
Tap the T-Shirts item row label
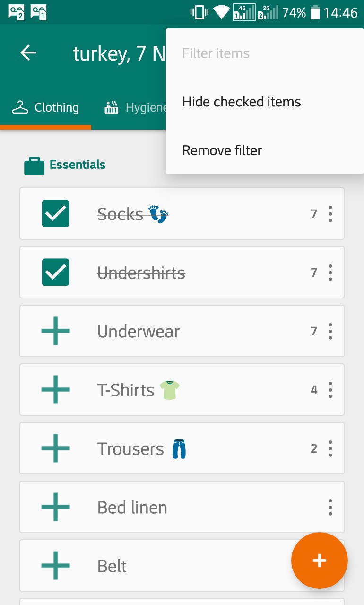126,390
